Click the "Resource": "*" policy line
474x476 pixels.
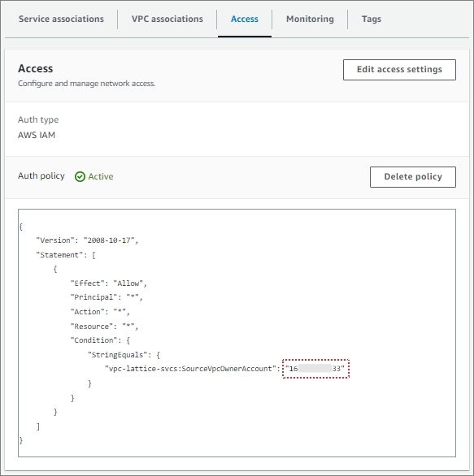point(105,327)
